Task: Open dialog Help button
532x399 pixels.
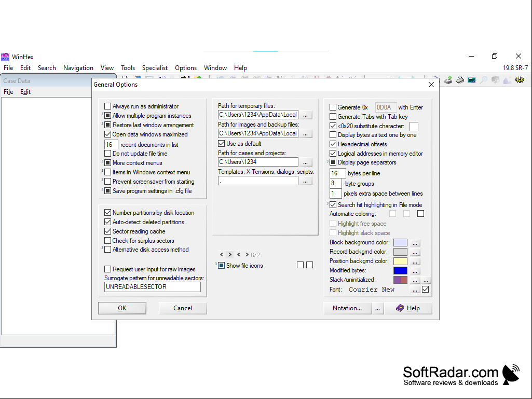Action: coord(408,308)
